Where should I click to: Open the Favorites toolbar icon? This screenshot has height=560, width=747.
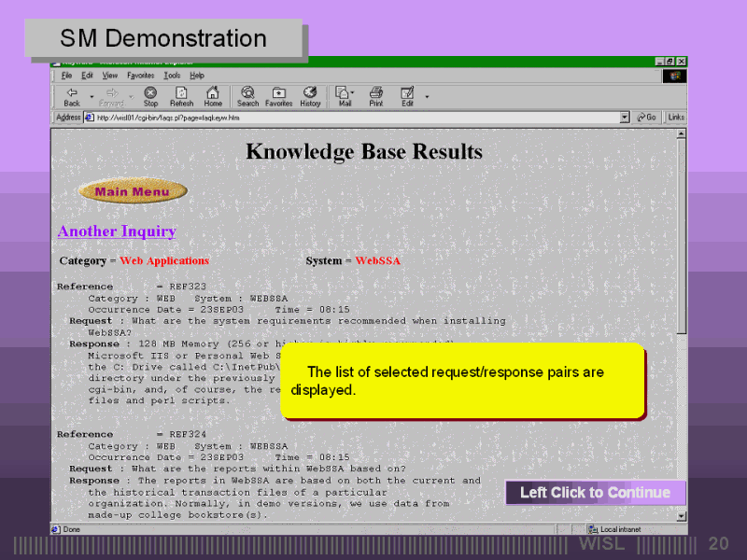pyautogui.click(x=278, y=93)
